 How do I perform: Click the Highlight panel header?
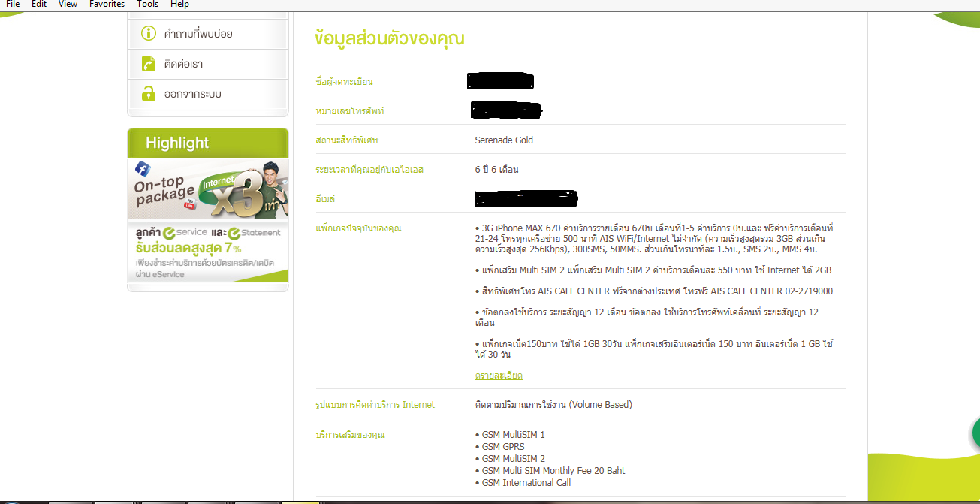(x=208, y=143)
